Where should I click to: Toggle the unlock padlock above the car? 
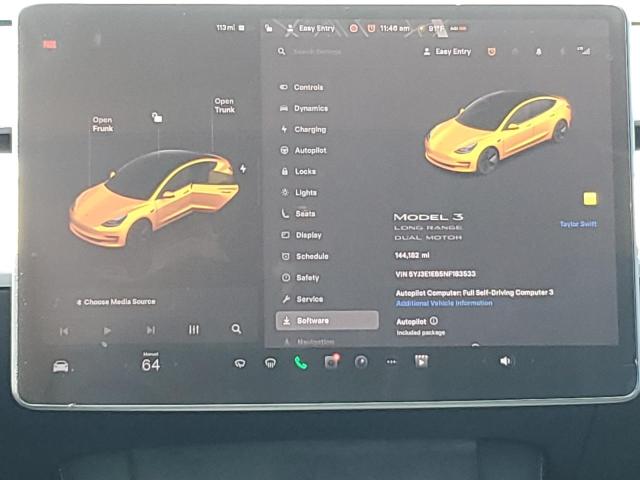click(x=157, y=118)
